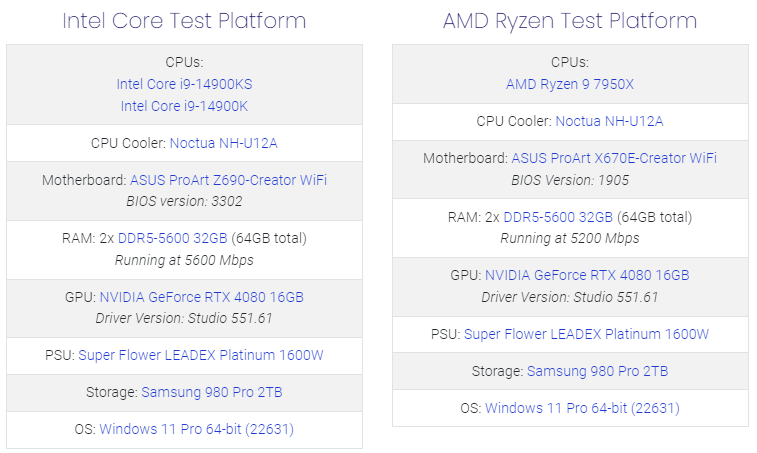
Task: Click Noctua NH-U12A in AMD table
Action: coord(609,121)
